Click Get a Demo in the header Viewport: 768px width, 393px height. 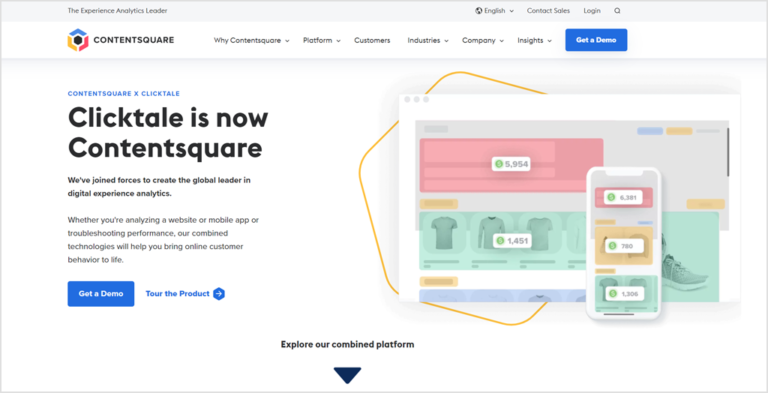(596, 40)
